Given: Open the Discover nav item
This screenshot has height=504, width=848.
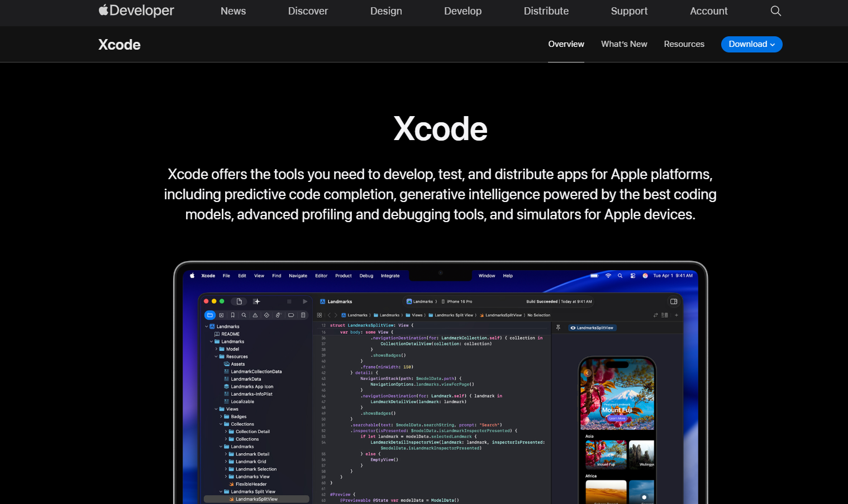Looking at the screenshot, I should pyautogui.click(x=308, y=11).
